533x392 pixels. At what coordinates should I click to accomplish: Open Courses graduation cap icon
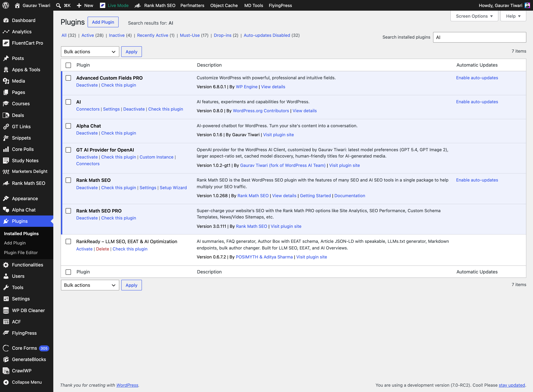click(x=6, y=104)
